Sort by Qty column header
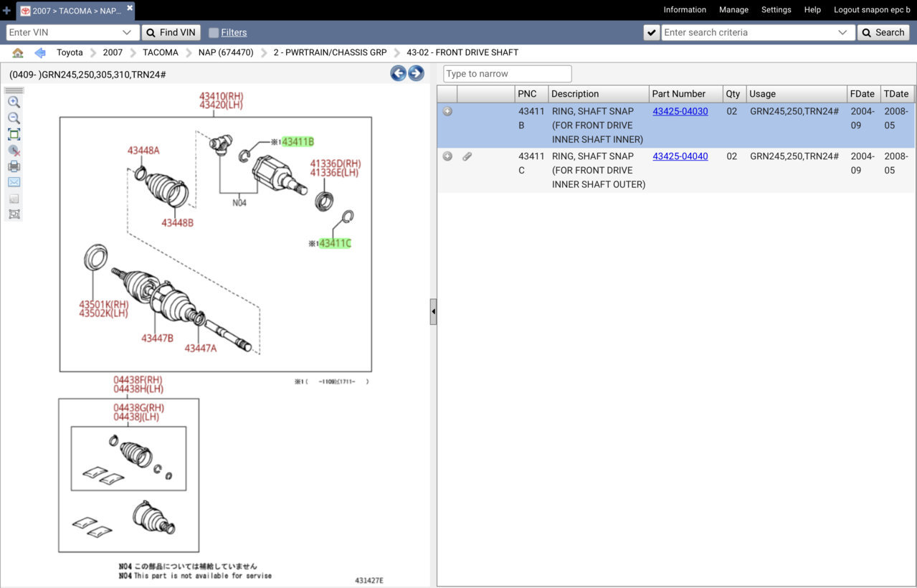Screen dimensions: 917x588 (x=734, y=94)
